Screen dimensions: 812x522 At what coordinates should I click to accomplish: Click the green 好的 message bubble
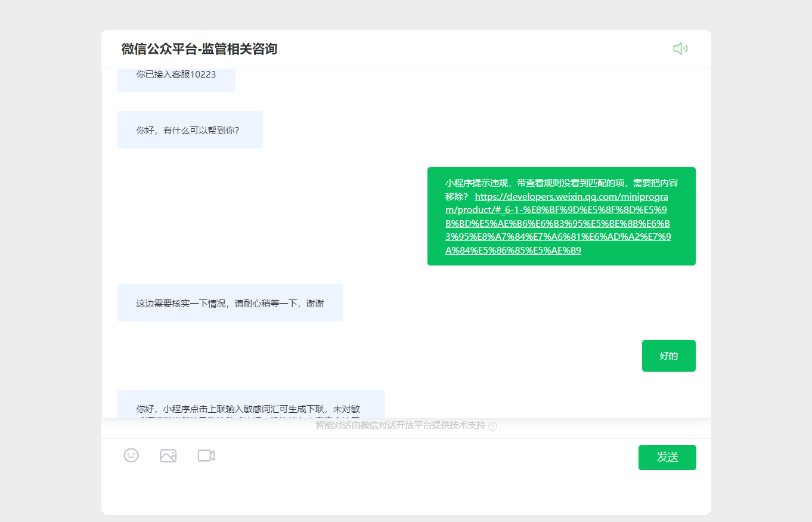pos(669,356)
